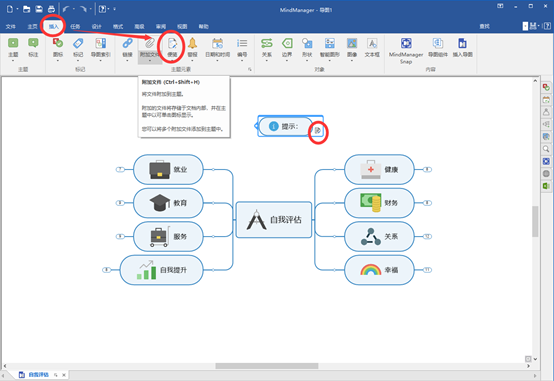The image size is (554, 381).
Task: Expand the arrow under 日期和时间 button
Action: (x=217, y=61)
